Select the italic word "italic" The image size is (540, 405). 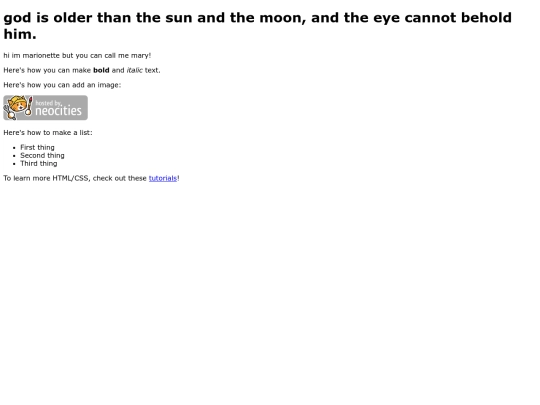[x=134, y=70]
